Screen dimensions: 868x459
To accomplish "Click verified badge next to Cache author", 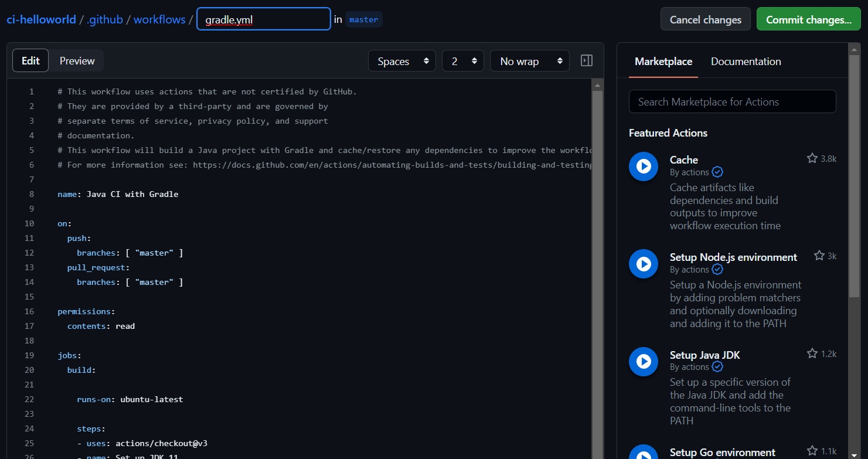I will pos(717,172).
